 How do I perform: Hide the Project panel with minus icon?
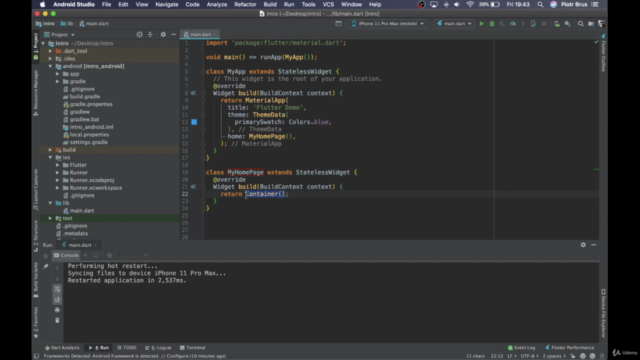point(173,35)
